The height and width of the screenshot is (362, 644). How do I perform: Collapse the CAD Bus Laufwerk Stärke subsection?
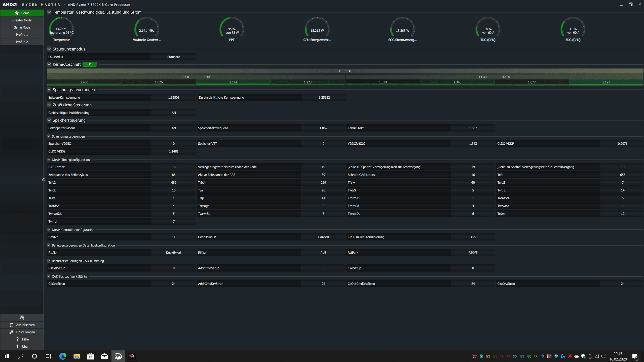click(x=49, y=276)
